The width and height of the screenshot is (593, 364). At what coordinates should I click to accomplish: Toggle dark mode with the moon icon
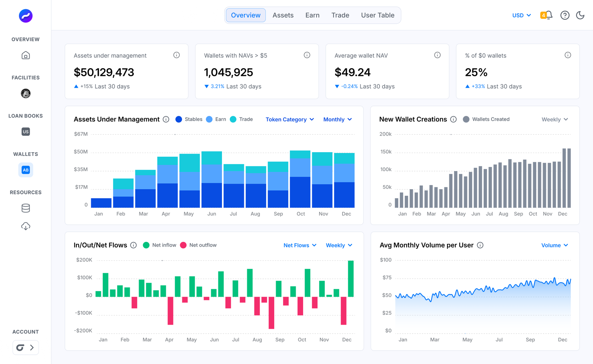coord(580,15)
